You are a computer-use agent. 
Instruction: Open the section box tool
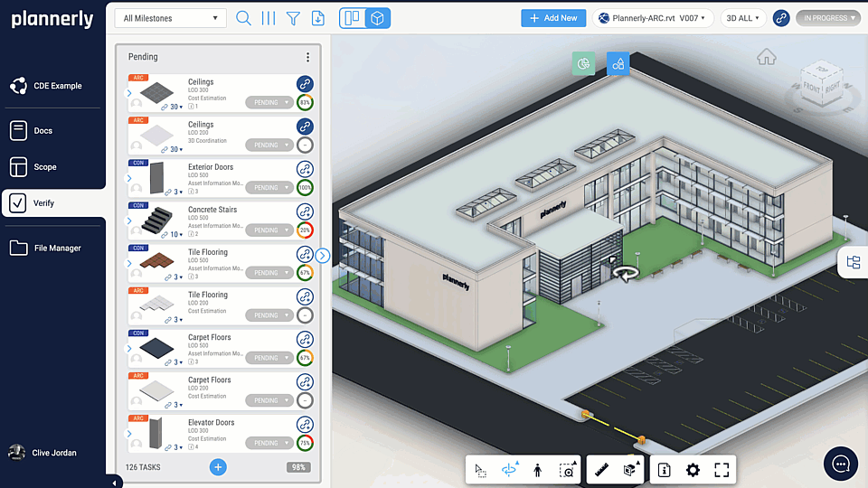(x=630, y=470)
